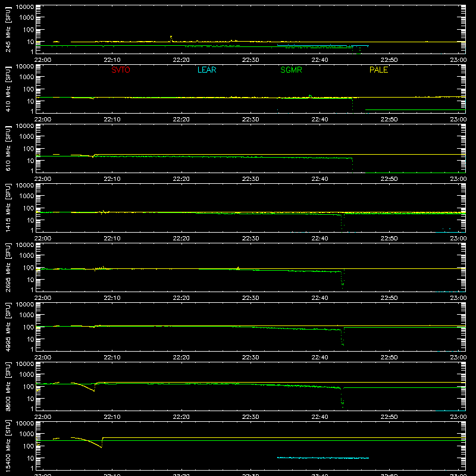
Task: Click the green bump near 22:39 at 410 MHz
Action: point(310,96)
